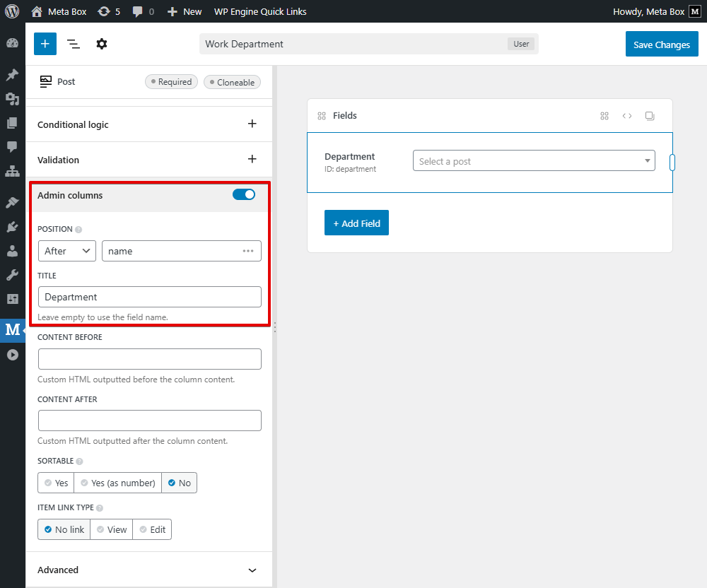Open the After position dropdown
Viewport: 707px width, 588px height.
coord(67,251)
